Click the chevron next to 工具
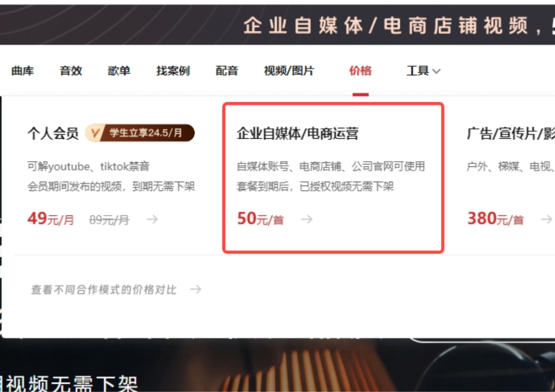Image resolution: width=555 pixels, height=392 pixels. pyautogui.click(x=436, y=71)
